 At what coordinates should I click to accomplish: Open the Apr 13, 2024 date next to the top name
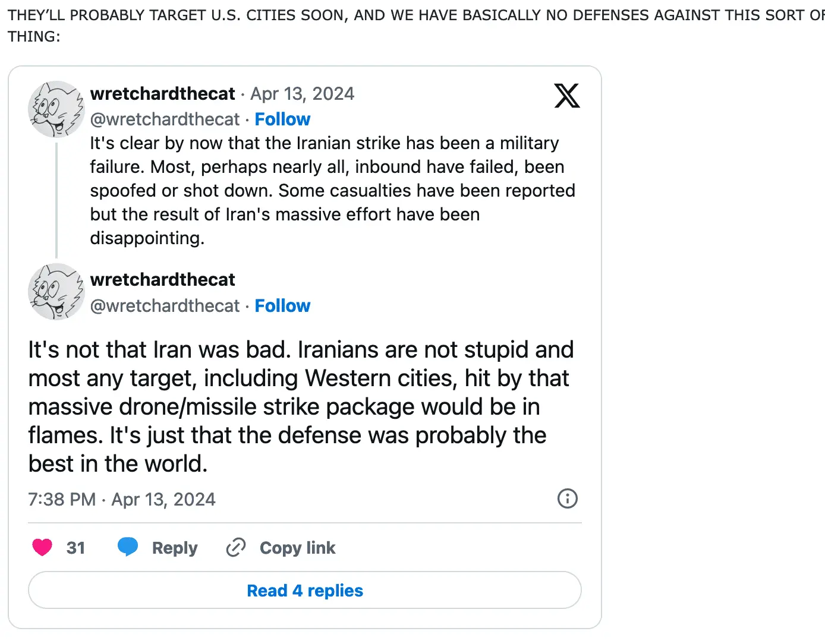point(302,94)
